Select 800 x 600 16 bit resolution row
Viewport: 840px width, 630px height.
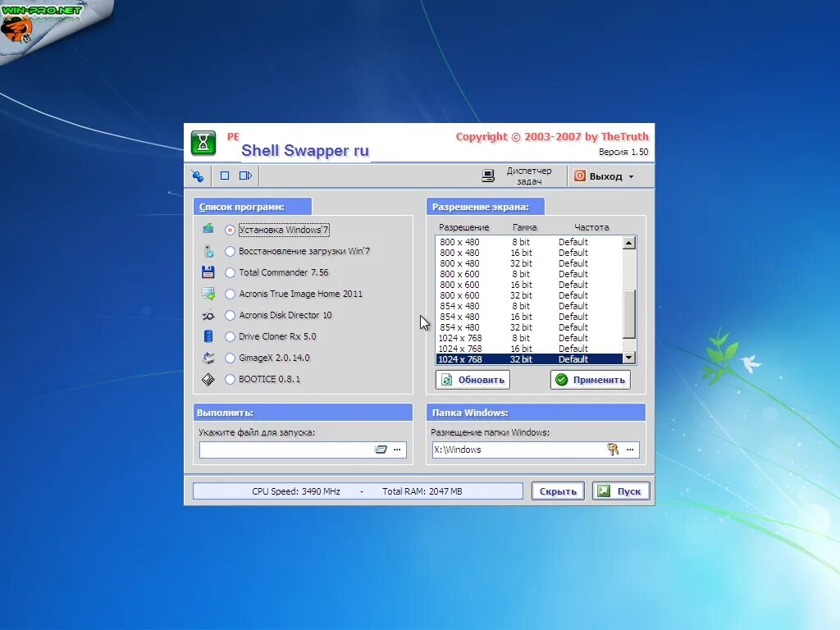[529, 285]
